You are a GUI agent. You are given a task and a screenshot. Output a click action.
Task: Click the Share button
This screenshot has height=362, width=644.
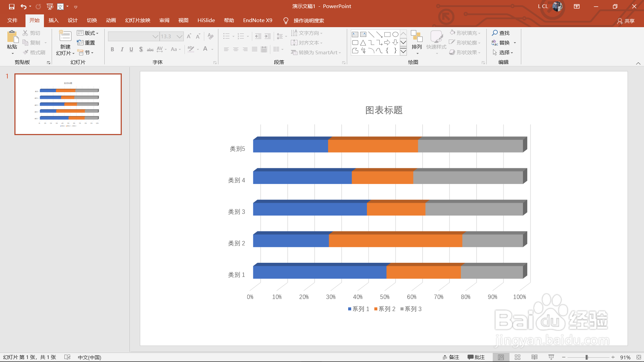626,21
